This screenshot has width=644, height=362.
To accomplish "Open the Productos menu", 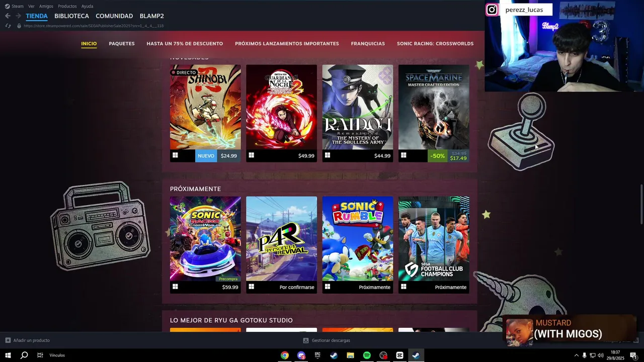I will click(x=67, y=6).
